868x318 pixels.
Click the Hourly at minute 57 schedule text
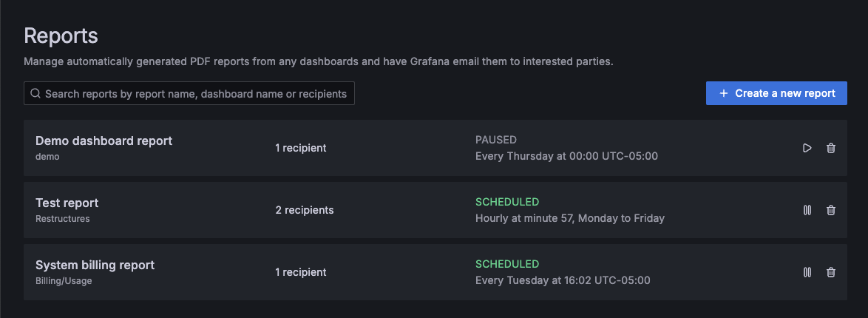[569, 218]
